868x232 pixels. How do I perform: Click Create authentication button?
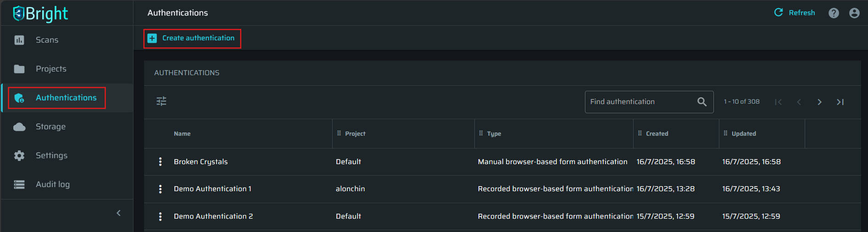[192, 38]
